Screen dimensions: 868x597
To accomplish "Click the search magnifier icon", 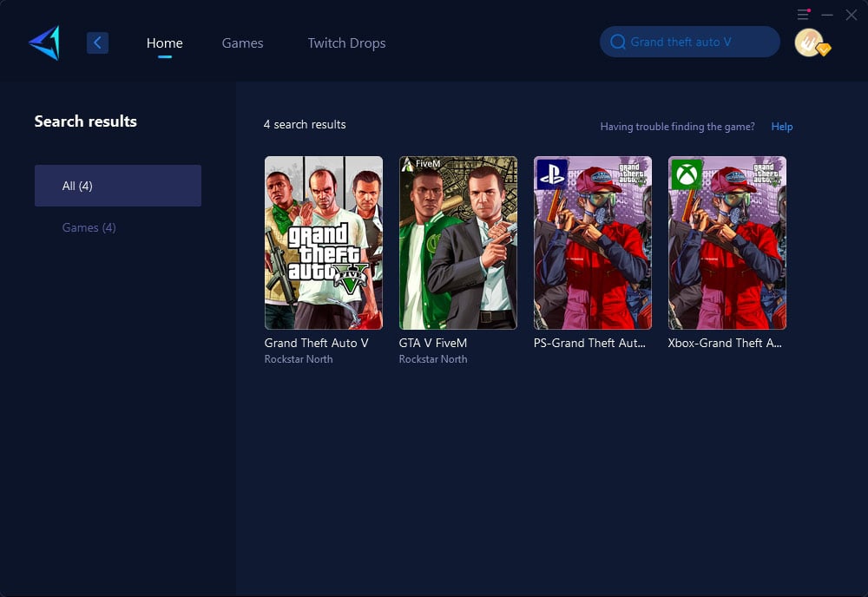I will click(x=618, y=42).
